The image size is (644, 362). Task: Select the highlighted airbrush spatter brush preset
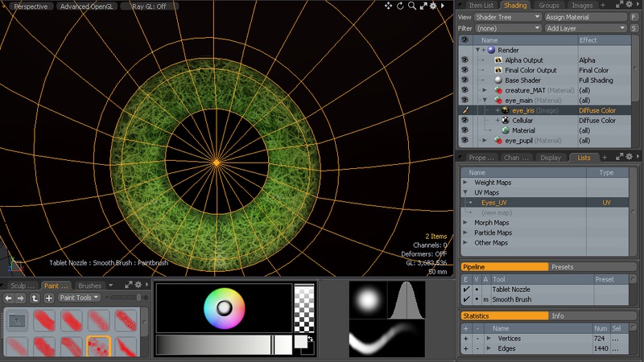98,348
